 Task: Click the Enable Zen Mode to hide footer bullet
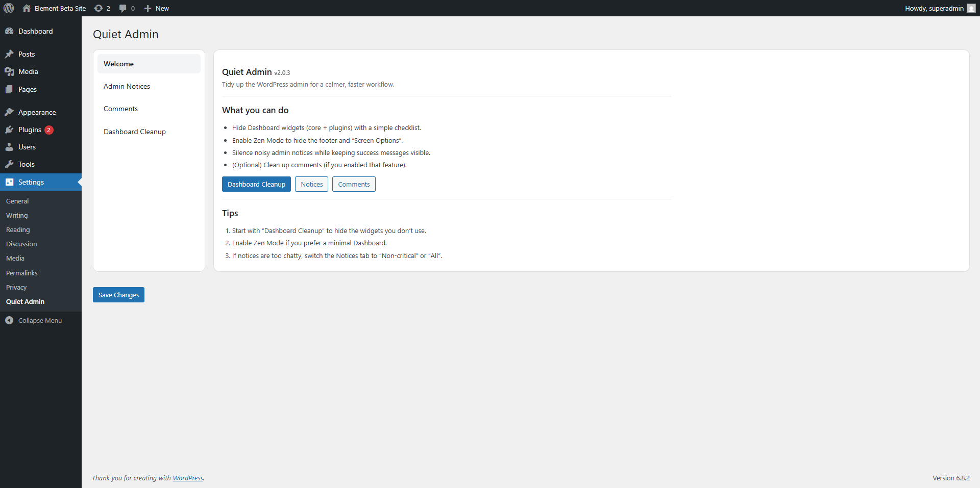click(x=317, y=140)
